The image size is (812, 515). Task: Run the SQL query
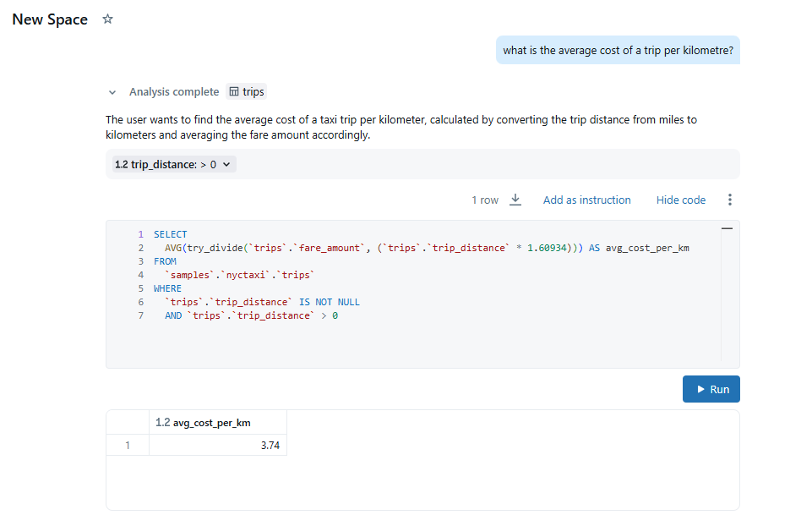click(711, 389)
